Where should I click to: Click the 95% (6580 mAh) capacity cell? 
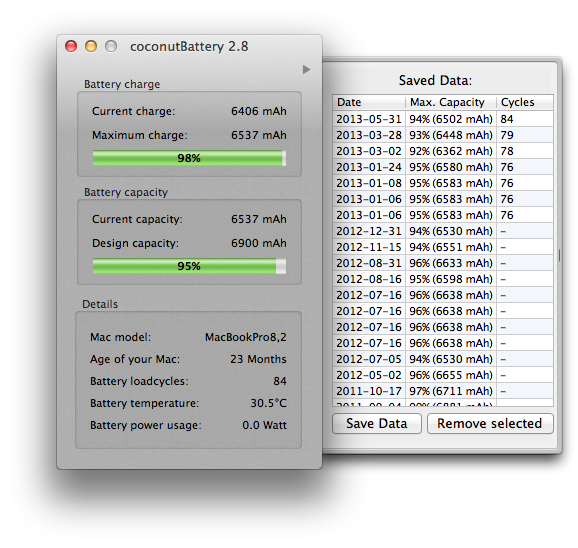click(451, 167)
